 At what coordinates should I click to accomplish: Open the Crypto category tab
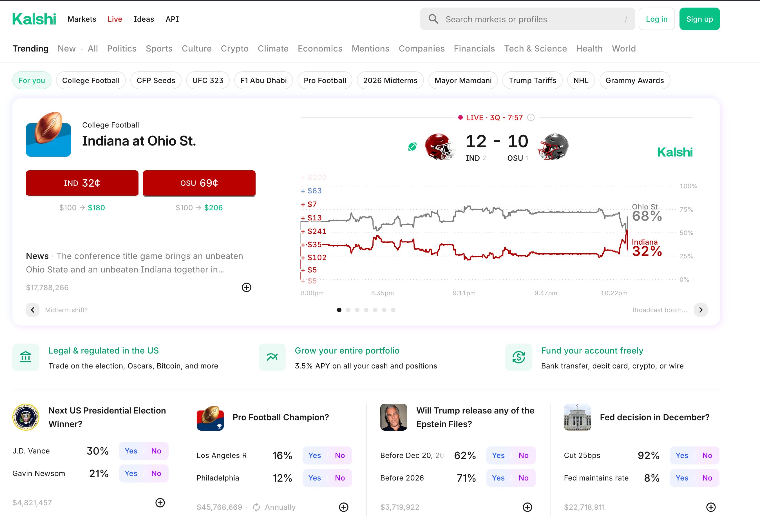pos(234,49)
